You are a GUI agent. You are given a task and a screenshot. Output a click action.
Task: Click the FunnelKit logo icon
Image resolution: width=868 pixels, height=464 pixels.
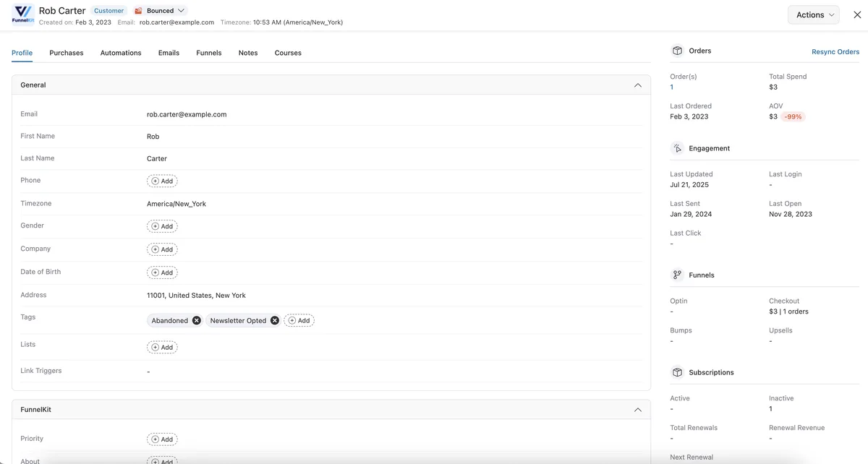[23, 14]
